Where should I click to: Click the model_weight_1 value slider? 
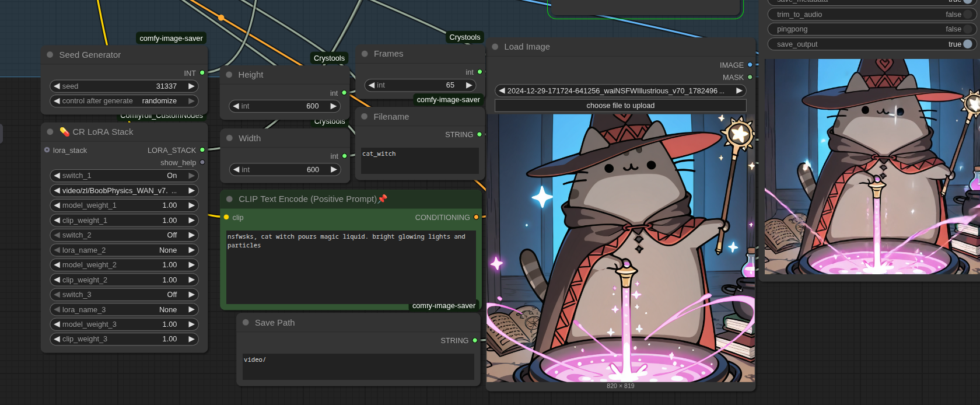(124, 205)
